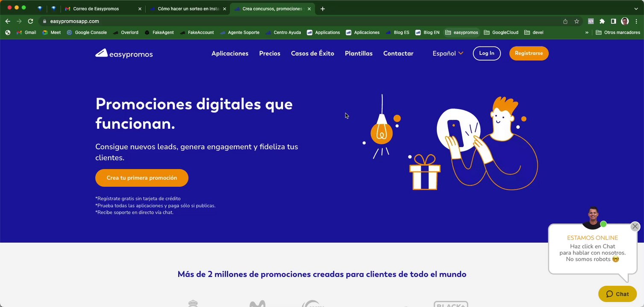644x307 pixels.
Task: Open the Chrome extensions puzzle icon
Action: (x=602, y=21)
